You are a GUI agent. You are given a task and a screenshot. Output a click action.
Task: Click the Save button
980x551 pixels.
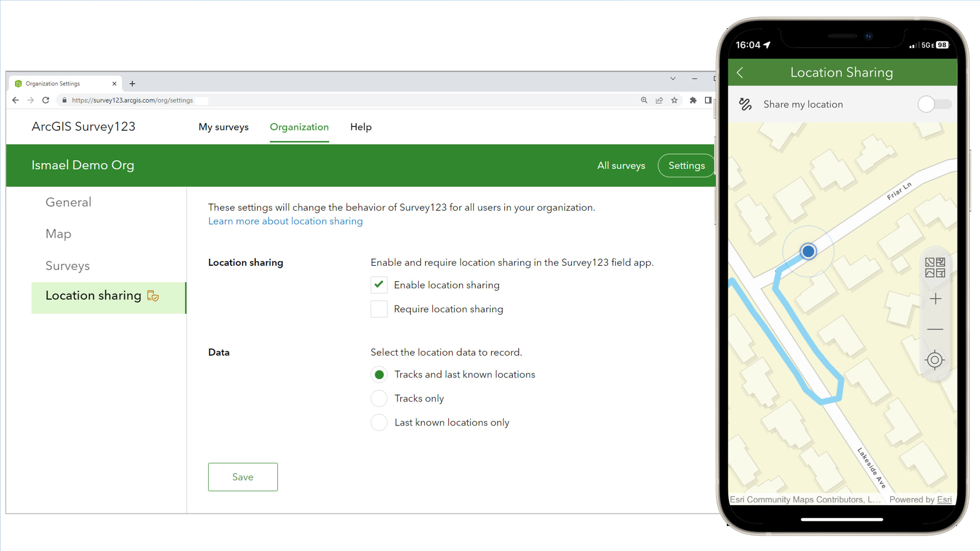[x=242, y=477]
